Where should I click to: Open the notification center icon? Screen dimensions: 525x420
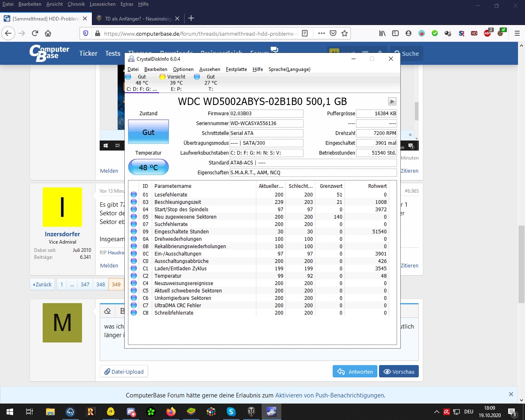click(512, 411)
